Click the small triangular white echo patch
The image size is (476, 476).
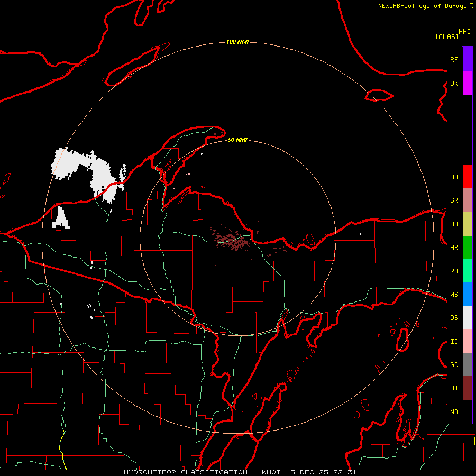[61, 218]
